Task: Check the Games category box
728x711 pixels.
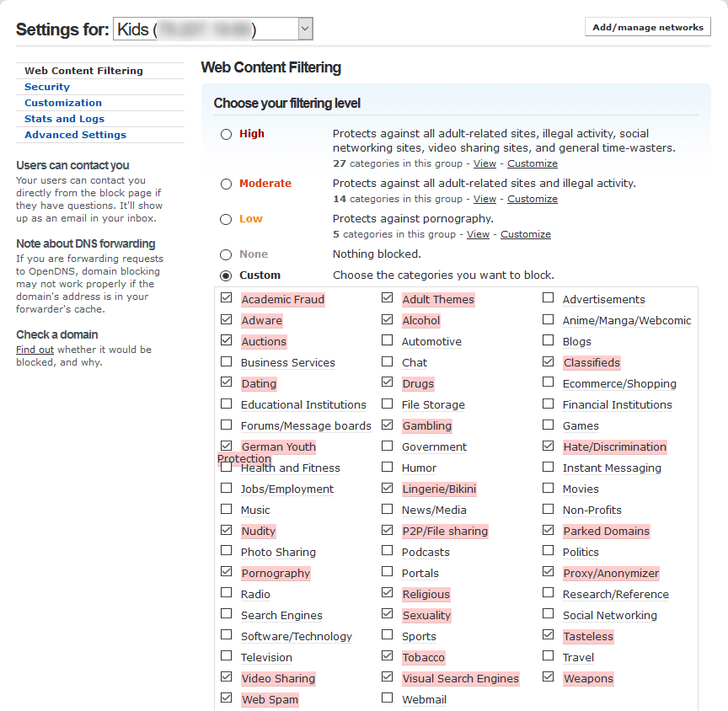Action: click(549, 425)
